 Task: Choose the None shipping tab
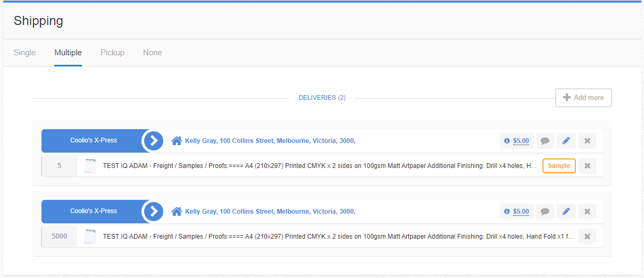(153, 53)
